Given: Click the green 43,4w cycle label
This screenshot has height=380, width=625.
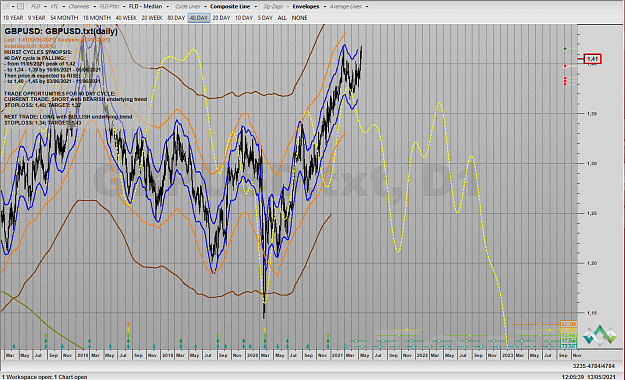Looking at the screenshot, I should click(x=568, y=335).
